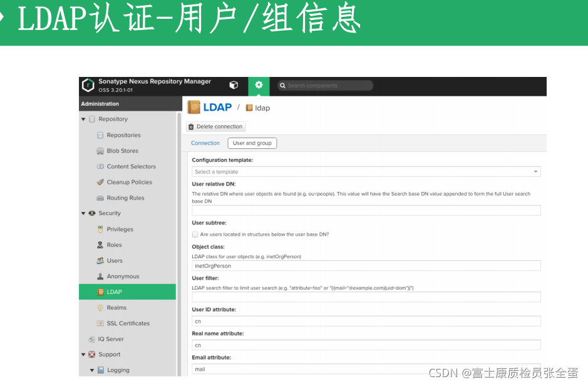Click the User filter input field
Image resolution: width=588 pixels, height=384 pixels.
pyautogui.click(x=366, y=297)
